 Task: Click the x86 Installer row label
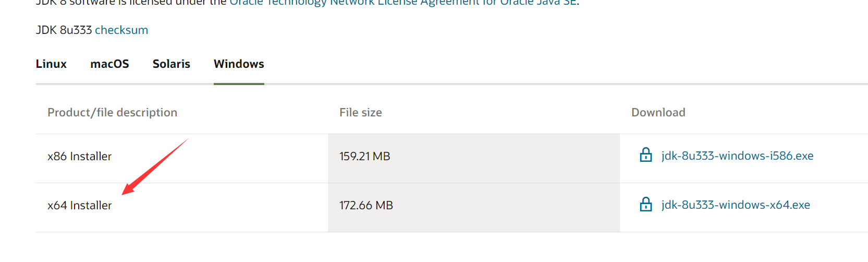[x=80, y=157]
